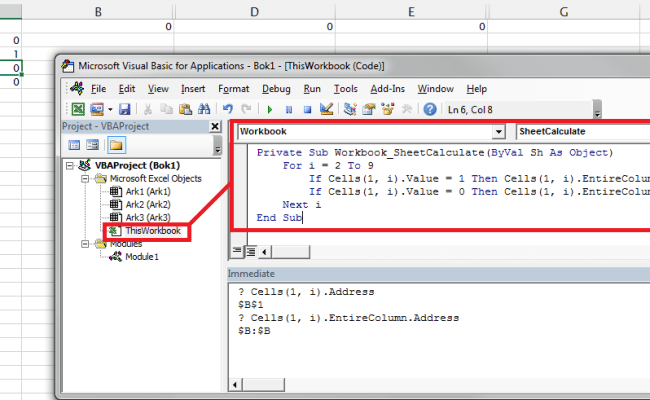Select Ark1 (Ark1) sheet object
This screenshot has width=650, height=400.
(x=148, y=192)
